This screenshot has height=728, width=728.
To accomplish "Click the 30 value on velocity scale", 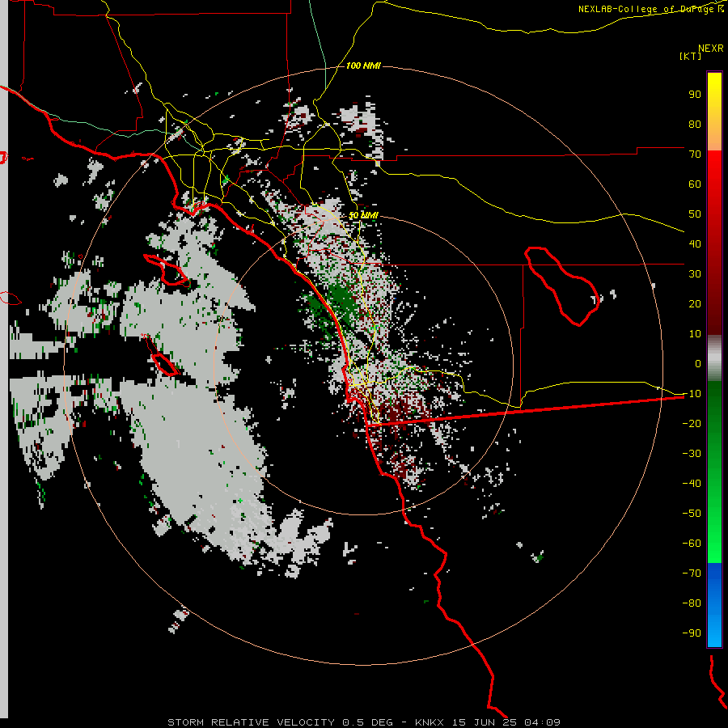I will click(x=695, y=274).
